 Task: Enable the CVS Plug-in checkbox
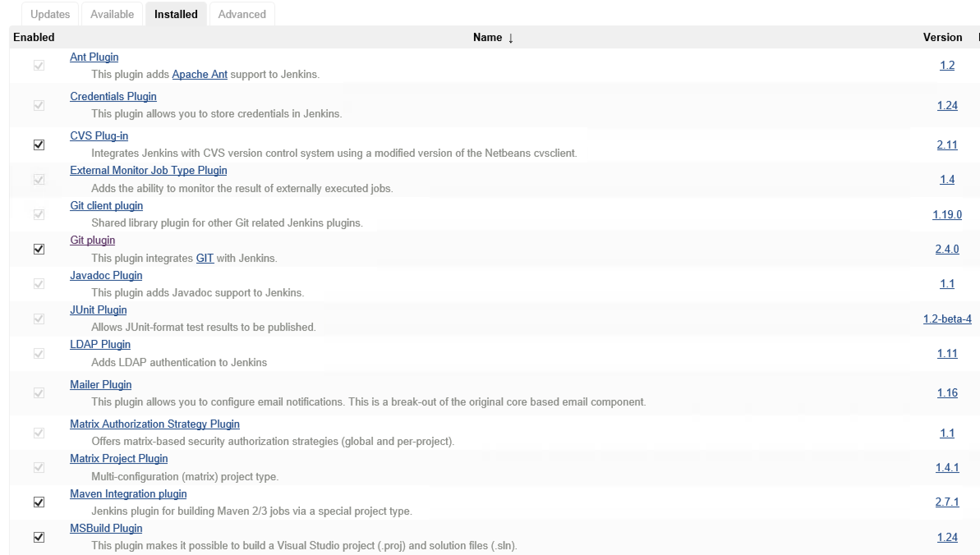[x=39, y=144]
